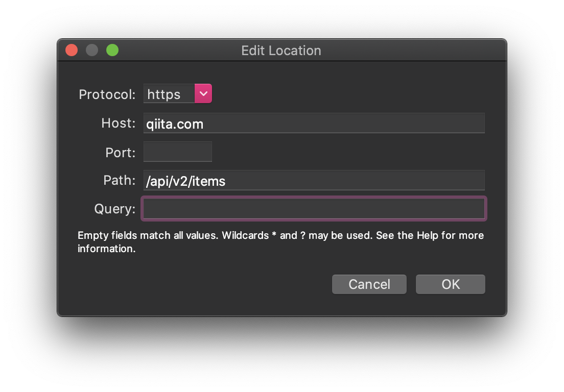Click the Path label
Viewport: 564px width, 392px height.
(x=120, y=180)
